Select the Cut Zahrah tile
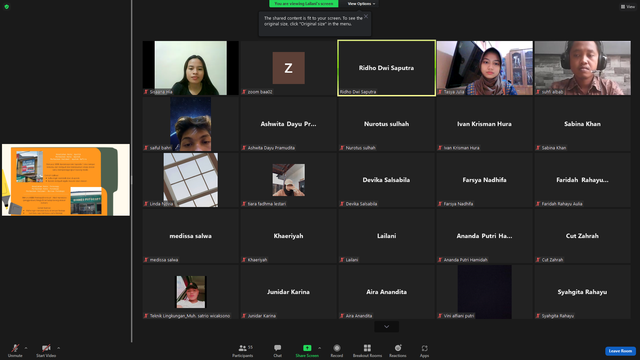 tap(582, 236)
